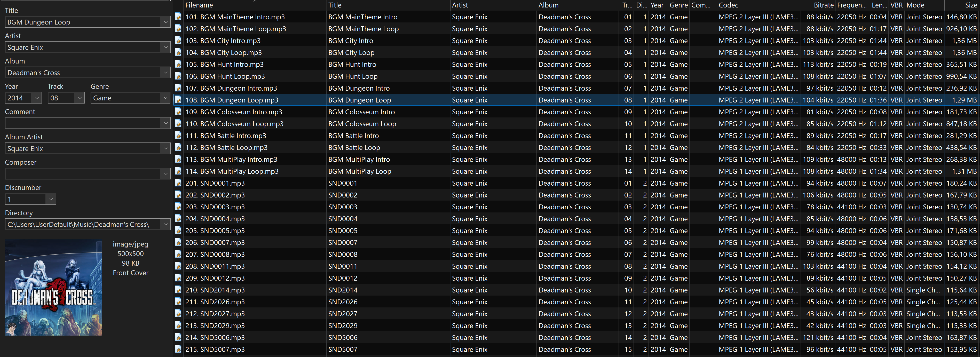
Task: Open the Title field dropdown arrow
Action: (165, 22)
